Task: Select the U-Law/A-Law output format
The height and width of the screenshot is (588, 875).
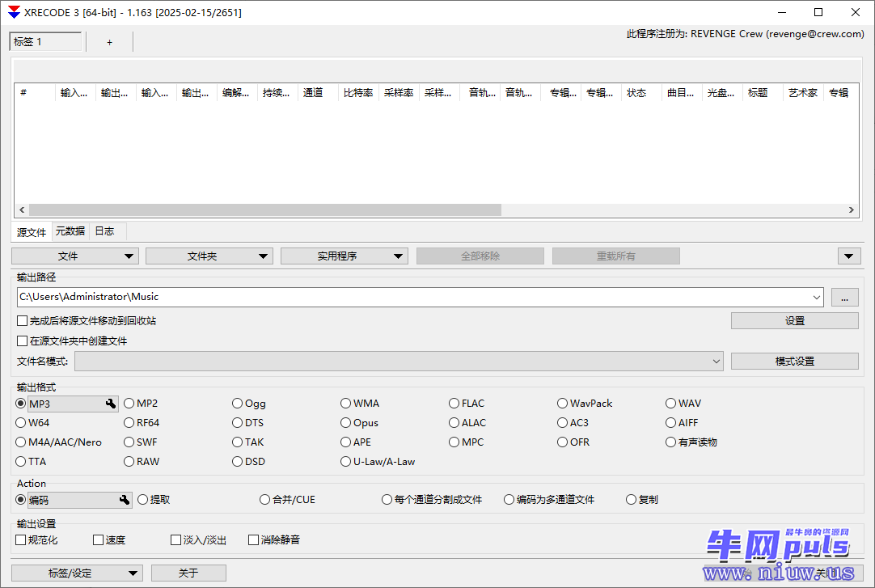Action: [378, 462]
